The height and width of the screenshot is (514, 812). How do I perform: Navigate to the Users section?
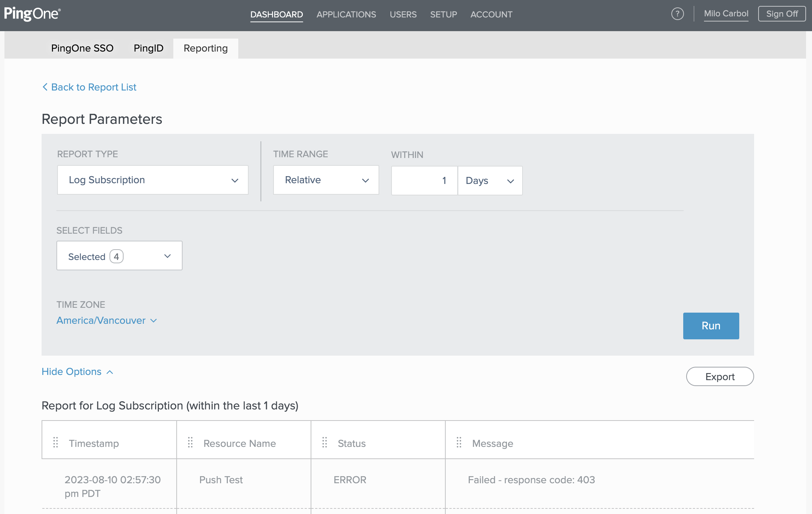403,14
